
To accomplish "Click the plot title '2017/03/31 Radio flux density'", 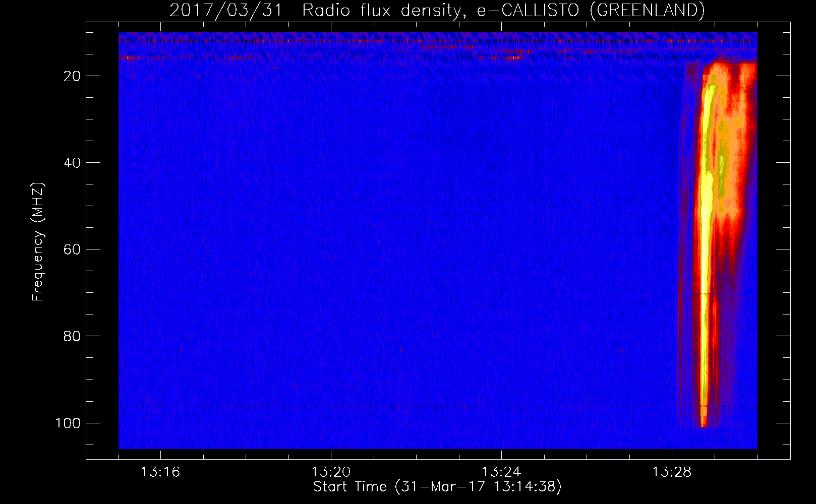I will (437, 10).
